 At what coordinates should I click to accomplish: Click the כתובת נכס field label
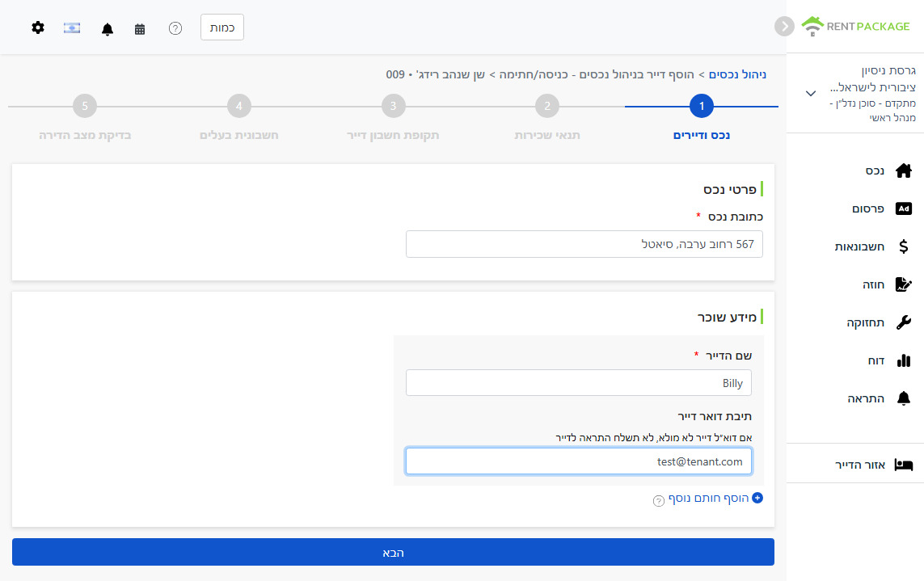[x=736, y=217]
